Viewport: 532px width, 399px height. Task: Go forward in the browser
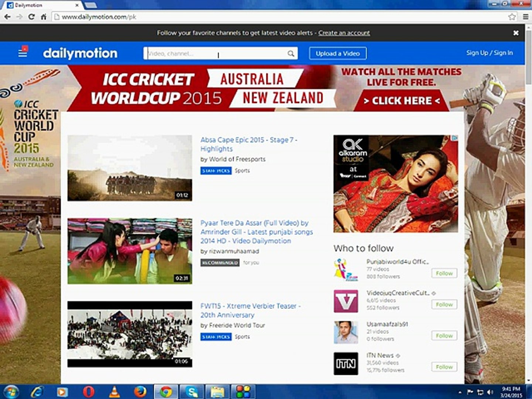(19, 17)
